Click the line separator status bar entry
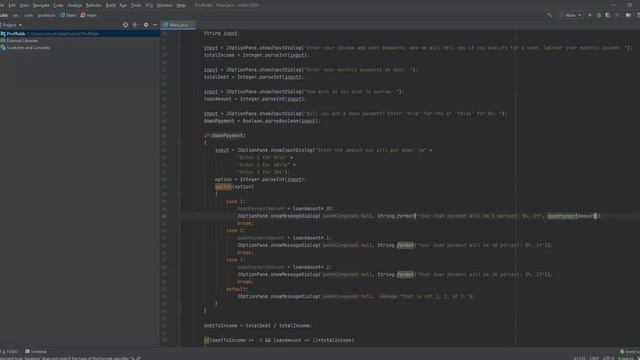The image size is (640, 360). [594, 358]
